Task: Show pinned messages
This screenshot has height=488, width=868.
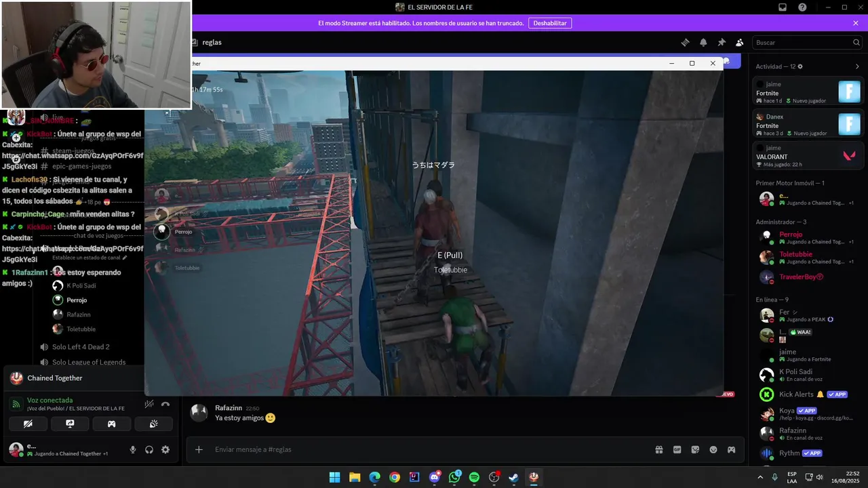Action: tap(722, 42)
